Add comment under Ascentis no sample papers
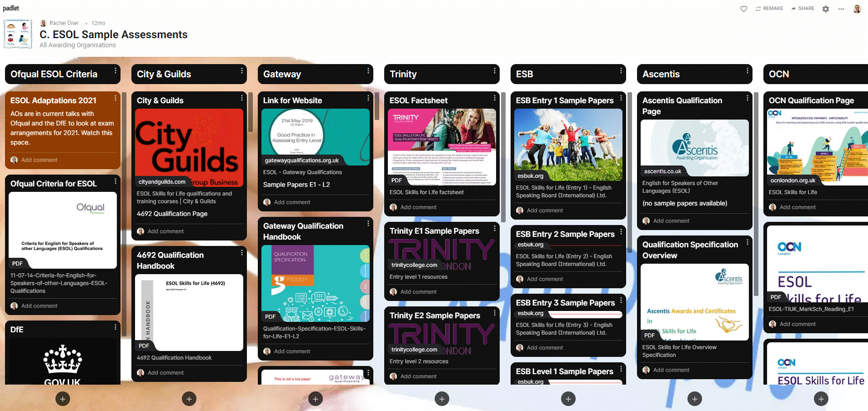 point(671,221)
